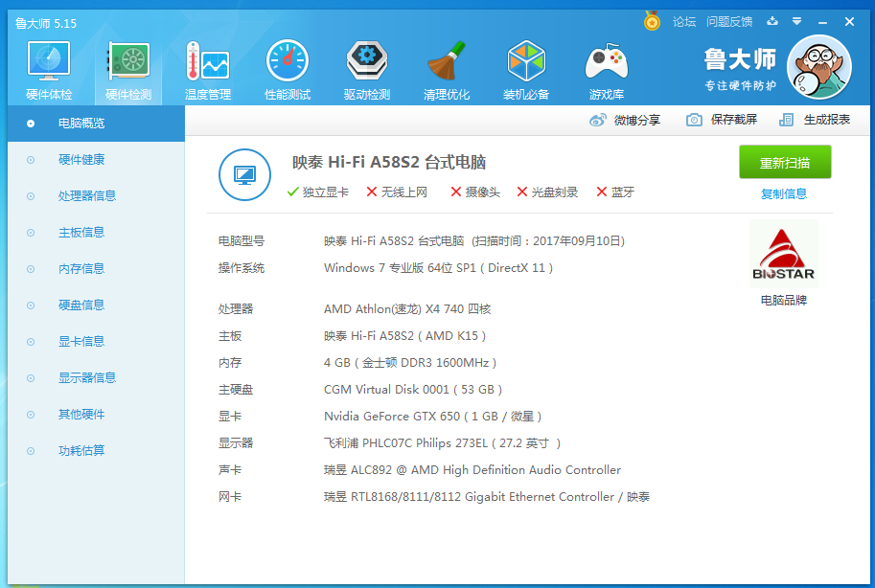
Task: Click the 独立显卡 green check status
Action: coord(317,192)
